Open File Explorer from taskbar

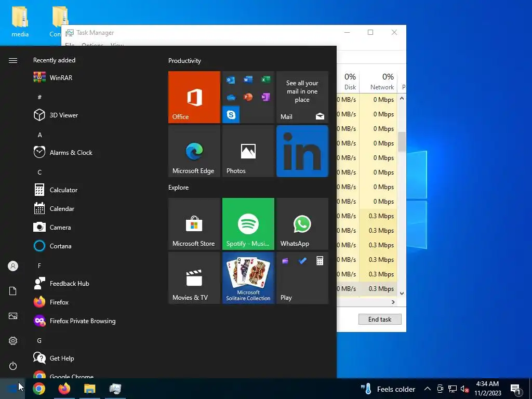click(89, 389)
